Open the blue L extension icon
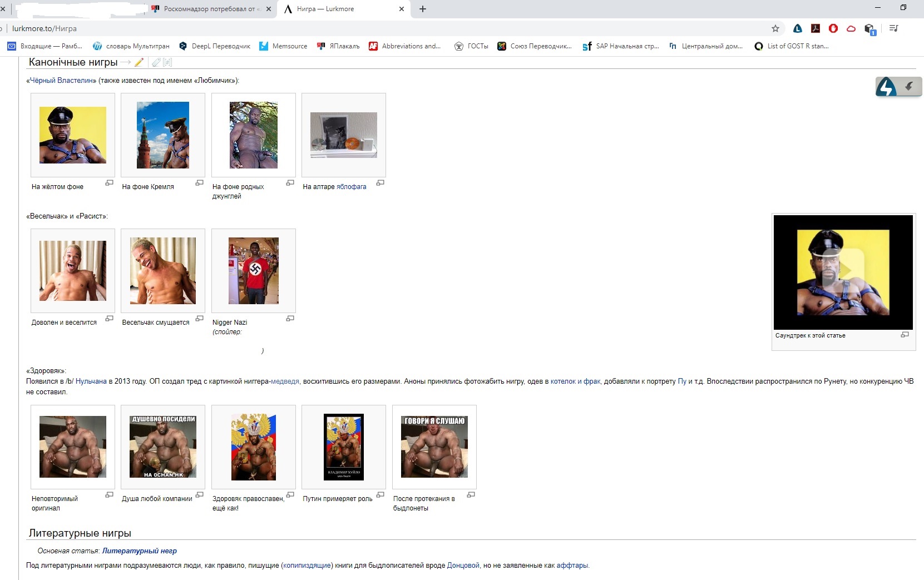The height and width of the screenshot is (580, 924). 798,28
